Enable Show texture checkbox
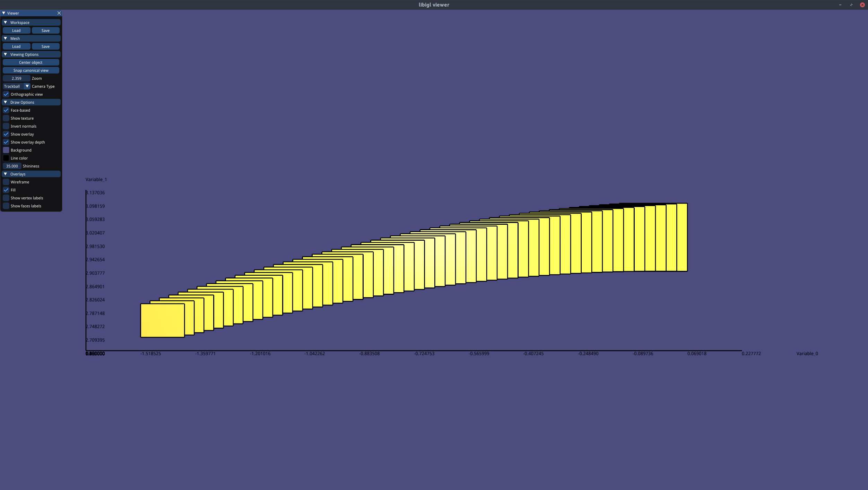868x490 pixels. [6, 118]
